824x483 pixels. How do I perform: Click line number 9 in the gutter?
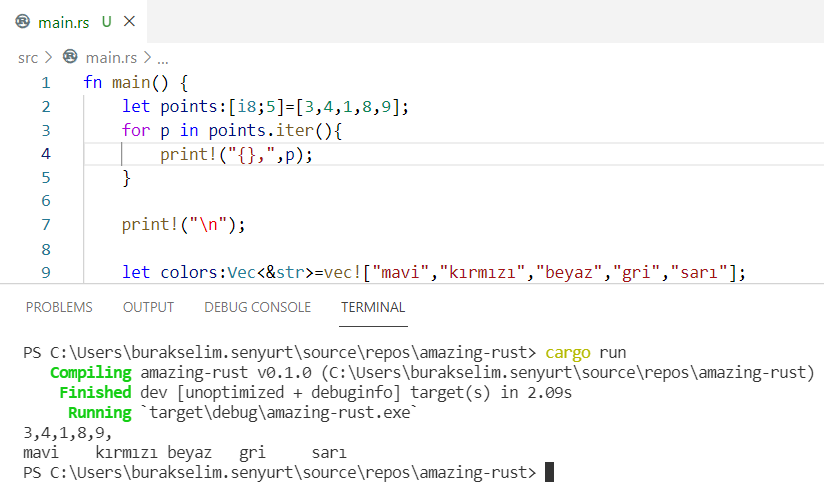point(45,272)
